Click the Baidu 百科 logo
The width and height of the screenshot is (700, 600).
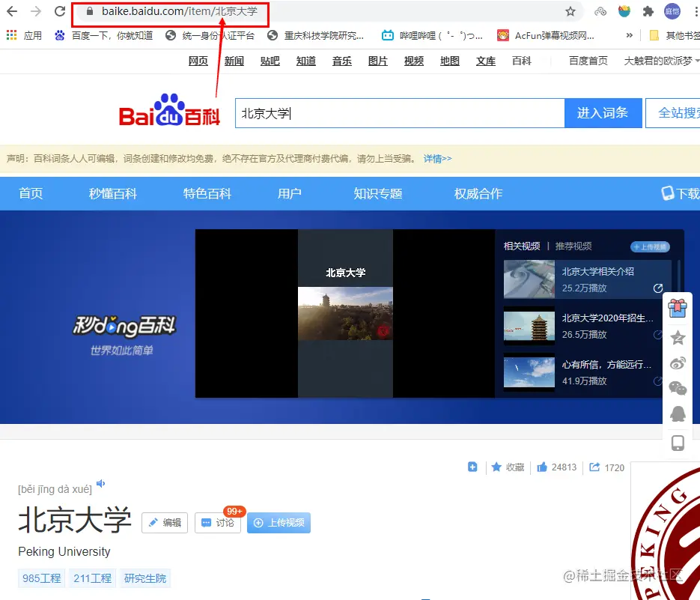169,110
